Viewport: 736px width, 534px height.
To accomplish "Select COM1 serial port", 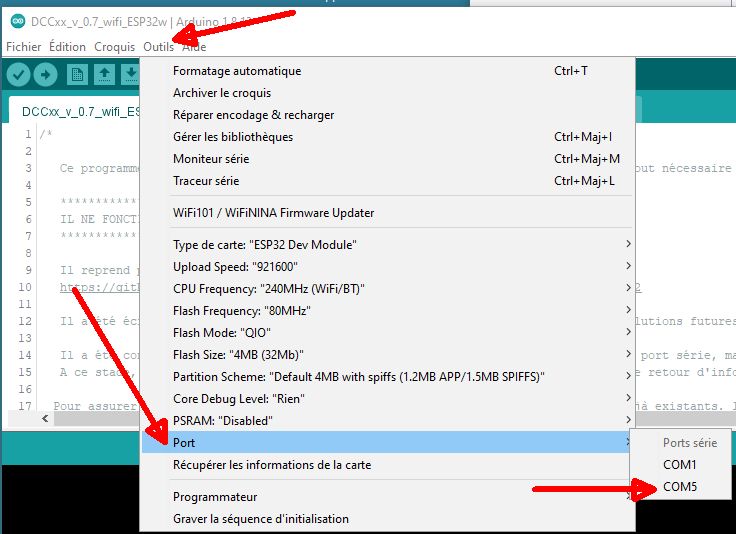I will pyautogui.click(x=680, y=465).
